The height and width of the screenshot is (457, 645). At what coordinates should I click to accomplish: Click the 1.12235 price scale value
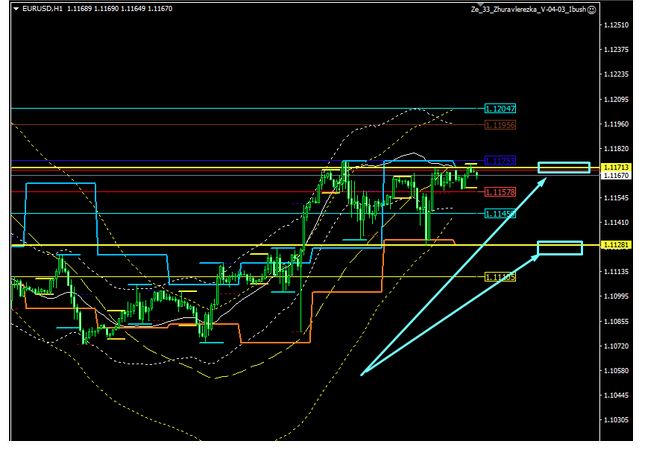(x=616, y=74)
